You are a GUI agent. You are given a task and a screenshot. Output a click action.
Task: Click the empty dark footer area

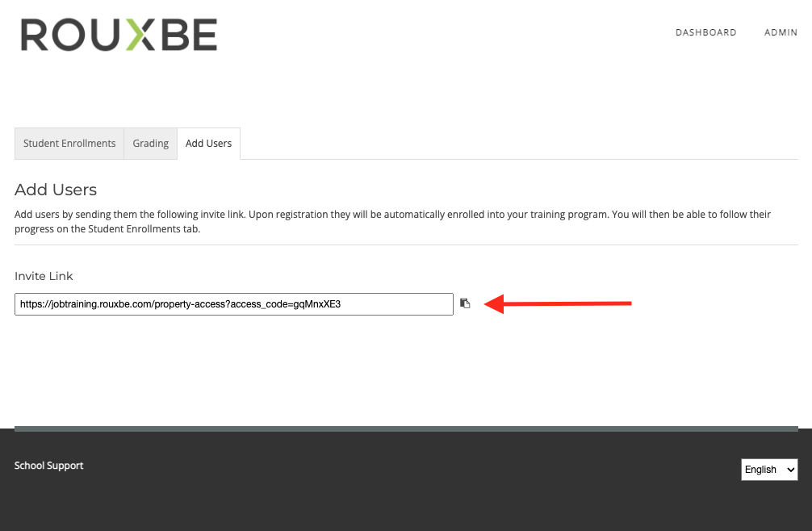pos(406,504)
